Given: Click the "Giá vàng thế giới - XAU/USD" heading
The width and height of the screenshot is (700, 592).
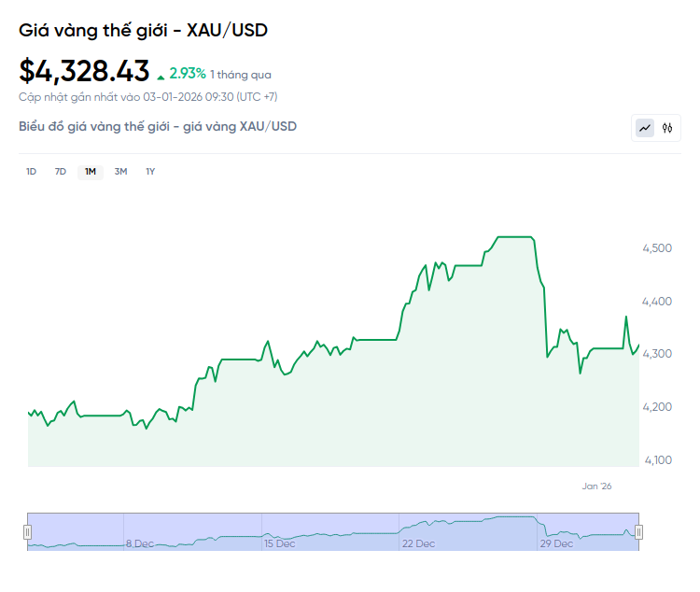Looking at the screenshot, I should pyautogui.click(x=143, y=30).
